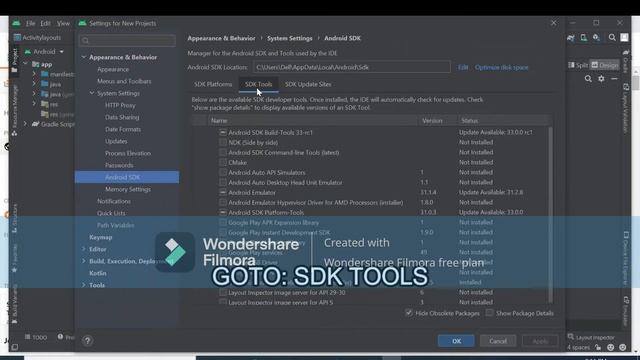Switch editor to Design view
Screen dimensions: 640x360
tap(604, 65)
